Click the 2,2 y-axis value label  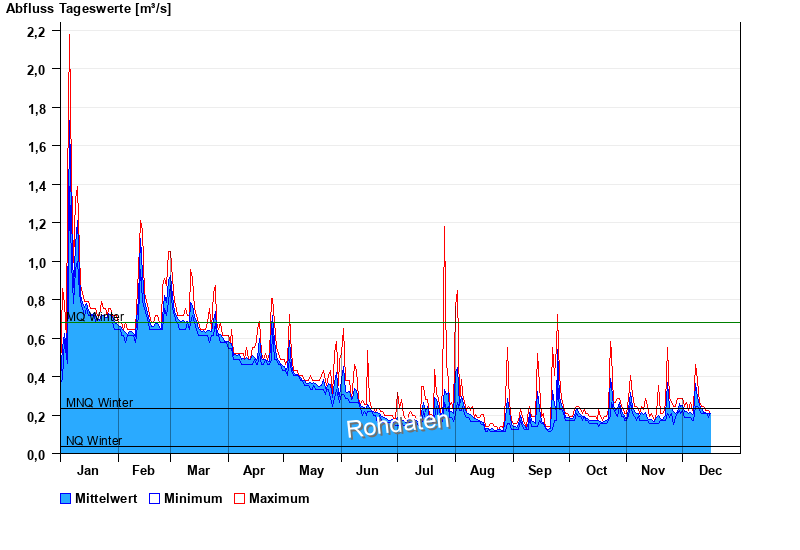tap(36, 32)
